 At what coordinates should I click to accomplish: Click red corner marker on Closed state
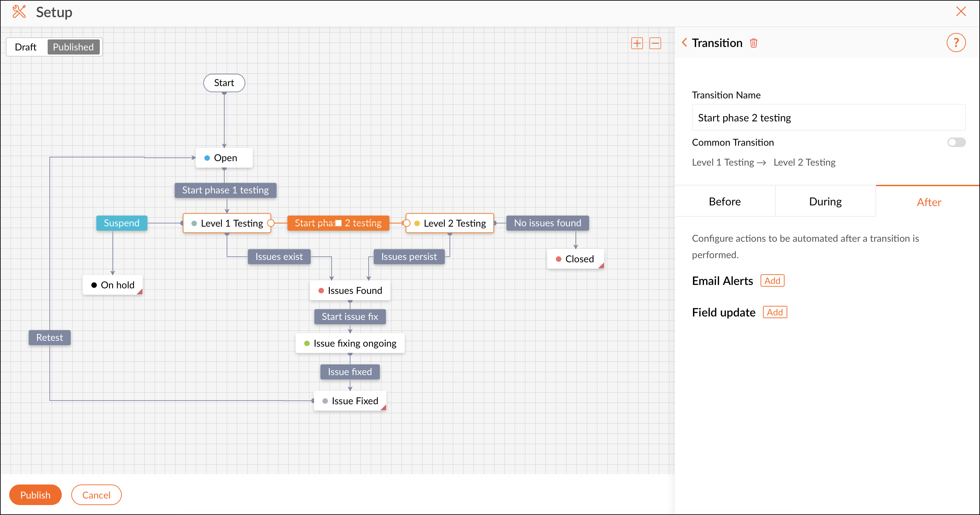[601, 266]
